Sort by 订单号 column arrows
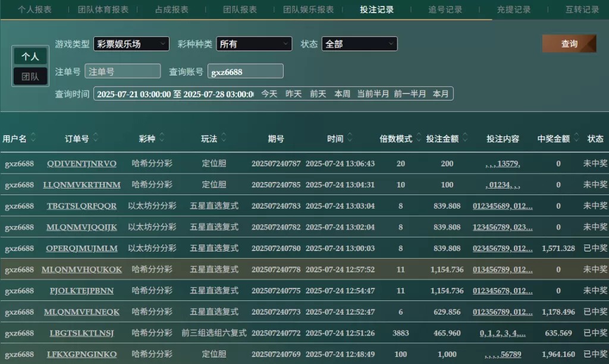 point(96,137)
